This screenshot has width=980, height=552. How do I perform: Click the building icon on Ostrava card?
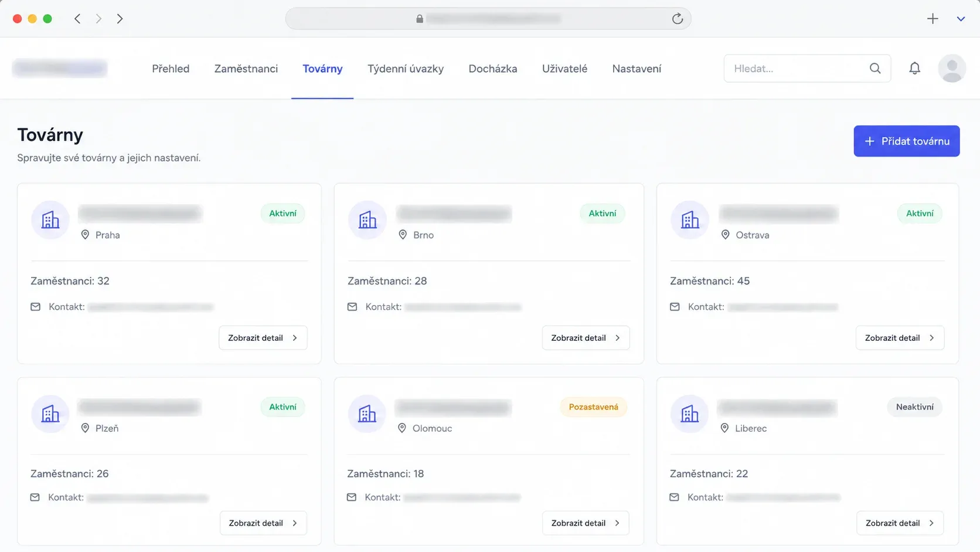click(690, 220)
